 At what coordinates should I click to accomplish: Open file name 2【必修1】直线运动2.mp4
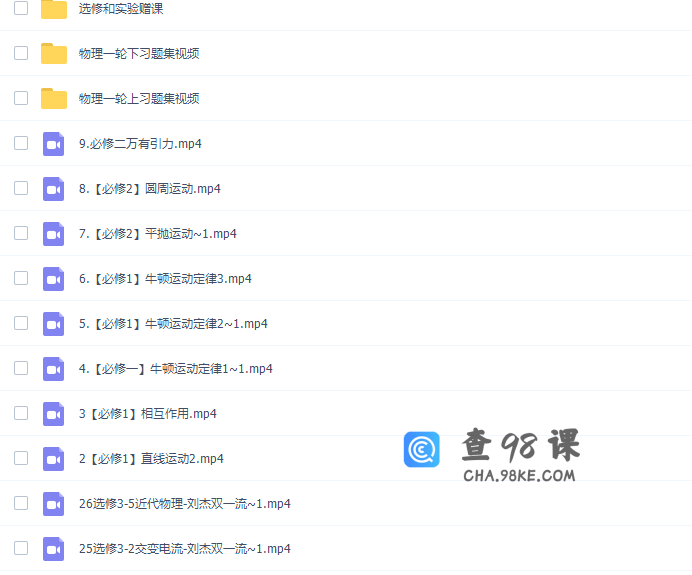click(x=151, y=458)
